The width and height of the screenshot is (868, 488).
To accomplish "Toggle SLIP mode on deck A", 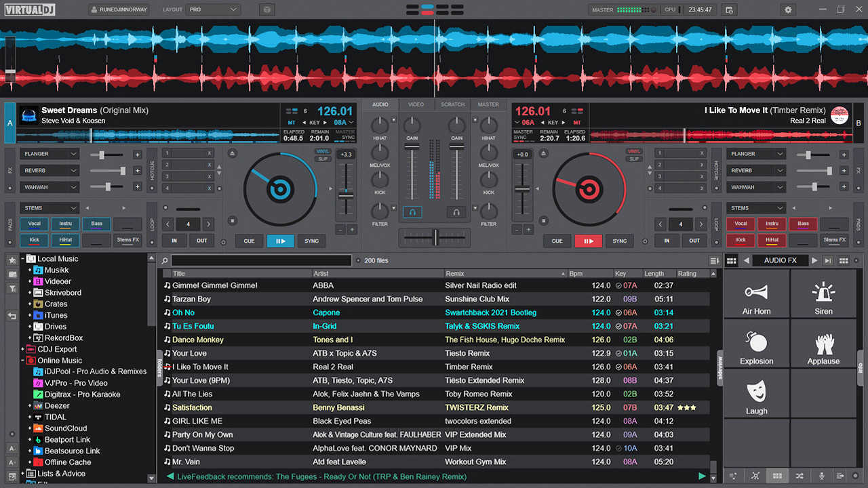I will point(323,159).
